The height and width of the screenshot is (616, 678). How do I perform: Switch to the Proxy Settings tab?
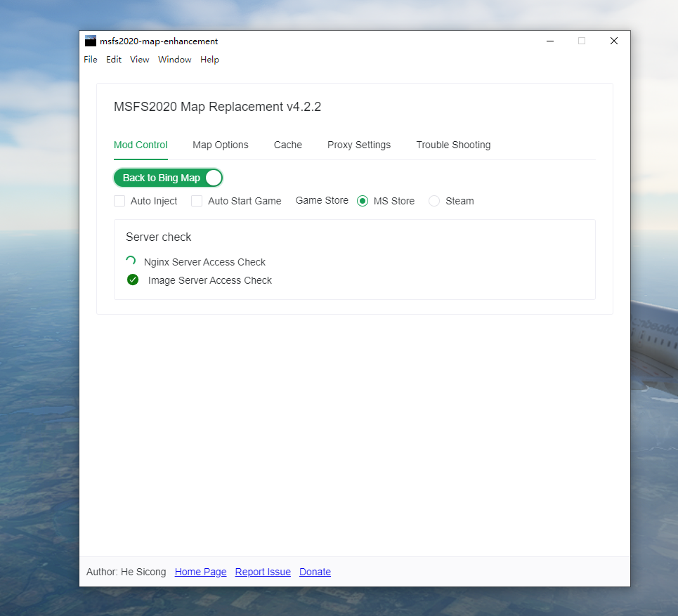coord(359,145)
